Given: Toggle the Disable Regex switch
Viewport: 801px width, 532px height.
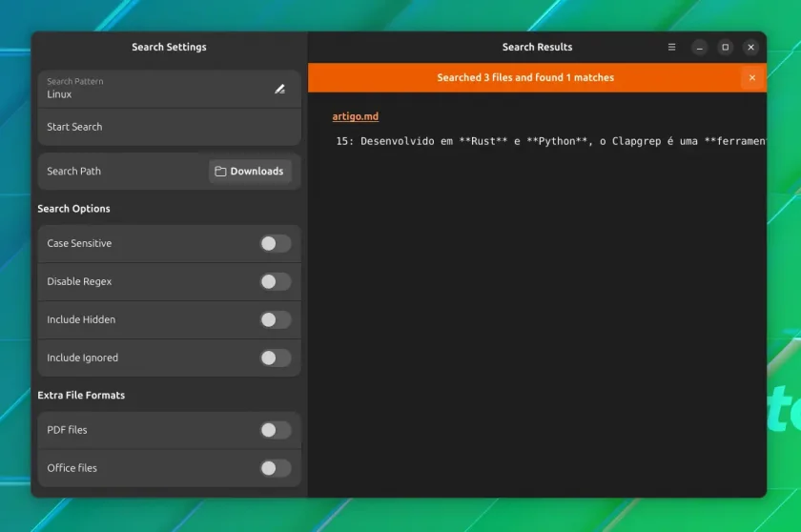Looking at the screenshot, I should [276, 281].
